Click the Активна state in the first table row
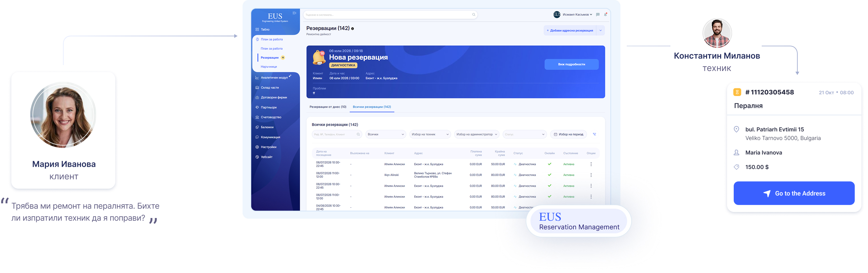The image size is (868, 273). tap(569, 164)
